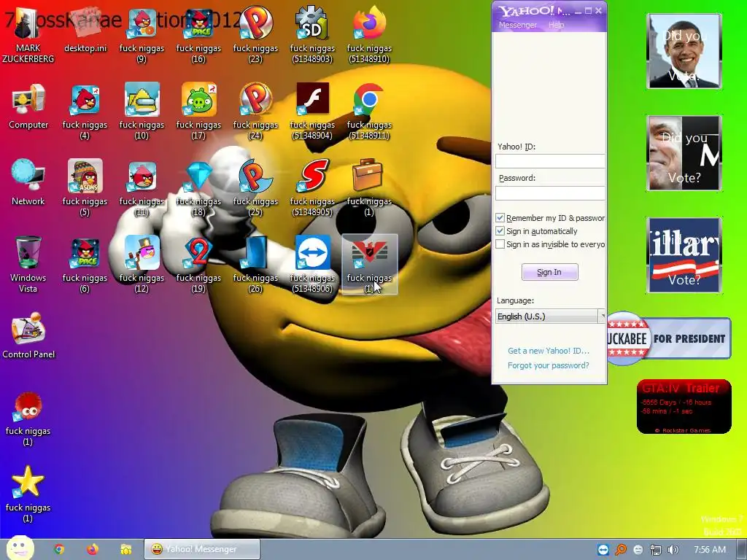Open the Start menu orb
Image resolution: width=747 pixels, height=560 pixels.
click(x=20, y=548)
